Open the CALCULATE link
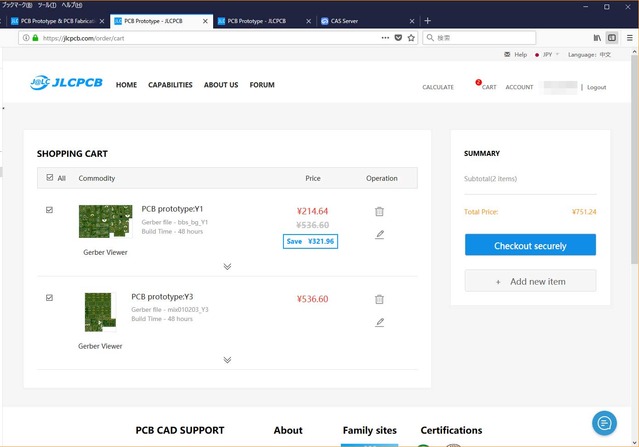 pyautogui.click(x=438, y=87)
